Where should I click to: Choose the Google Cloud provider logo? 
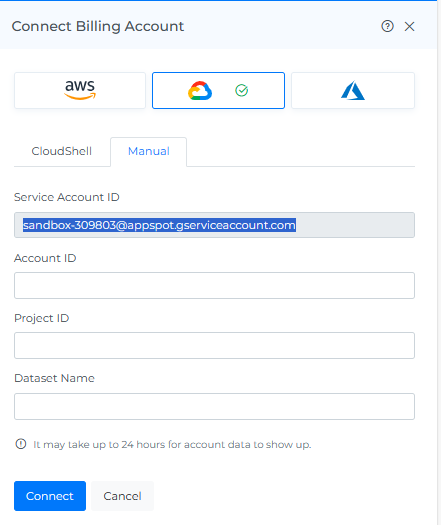click(200, 90)
